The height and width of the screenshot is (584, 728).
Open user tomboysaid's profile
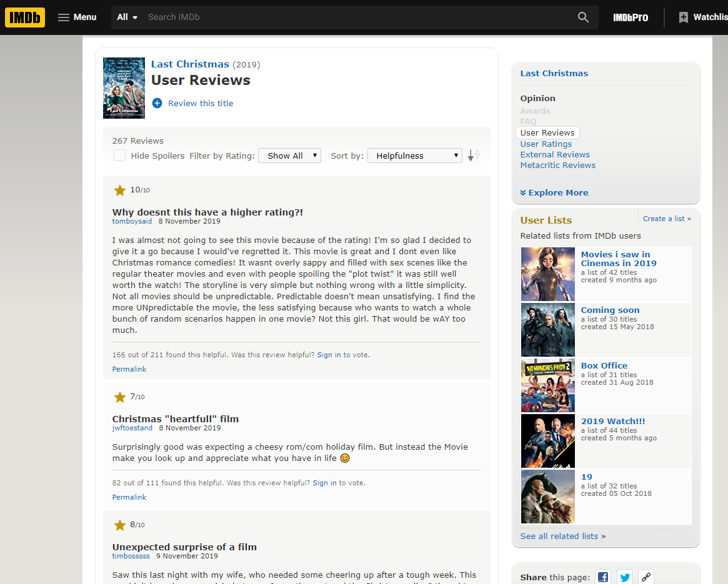click(x=132, y=221)
